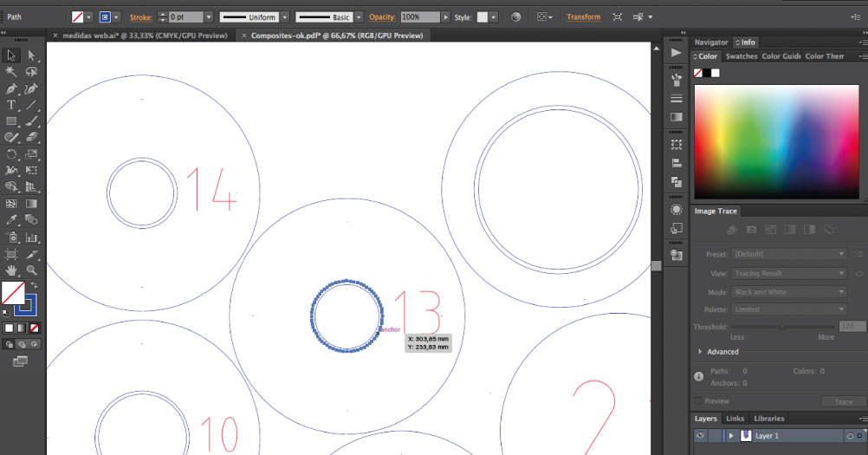
Task: Select the Scale tool
Action: (x=31, y=154)
